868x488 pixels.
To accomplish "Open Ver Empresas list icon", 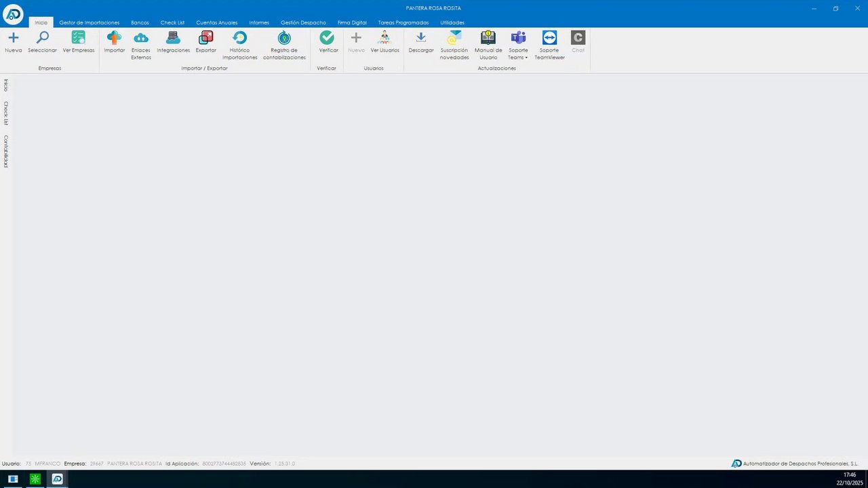I will tap(79, 38).
